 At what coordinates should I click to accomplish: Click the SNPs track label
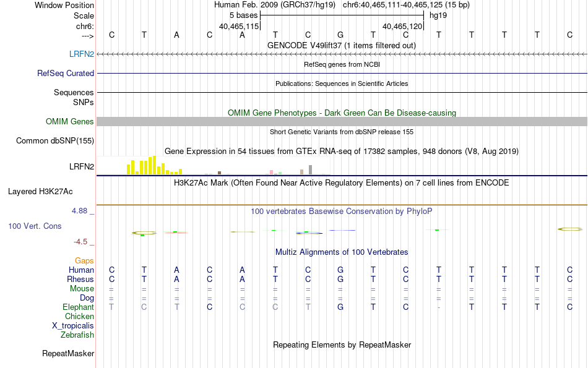click(84, 102)
